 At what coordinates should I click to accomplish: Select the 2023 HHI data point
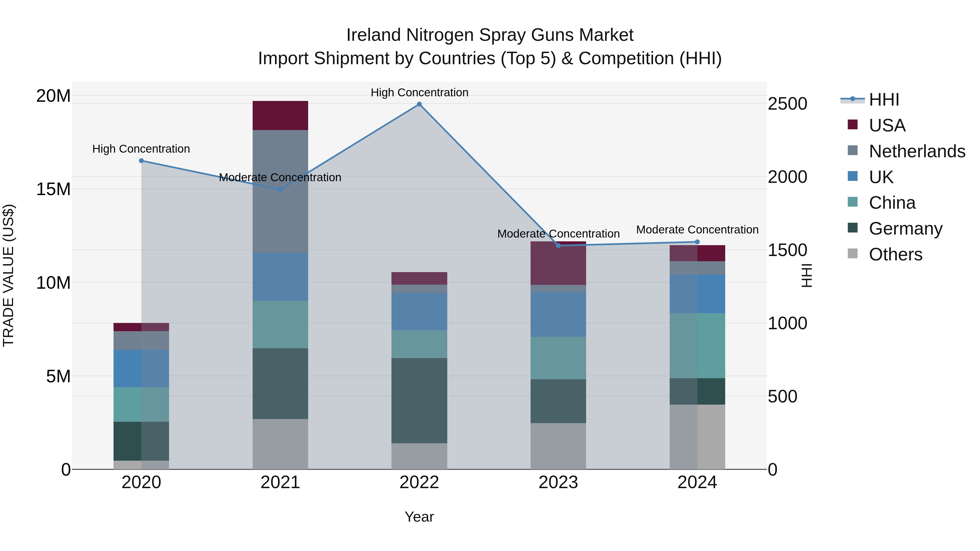[559, 246]
